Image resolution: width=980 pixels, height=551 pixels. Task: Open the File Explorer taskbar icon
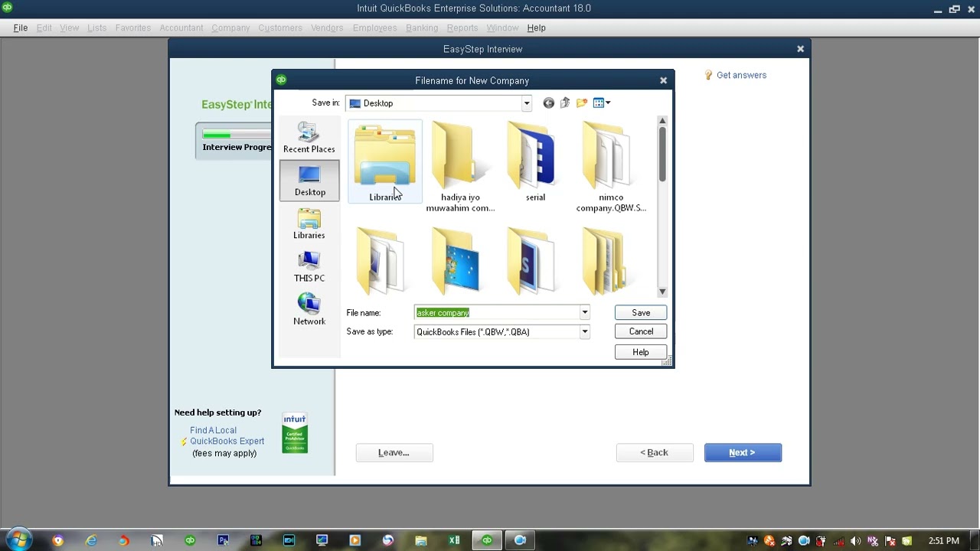421,540
